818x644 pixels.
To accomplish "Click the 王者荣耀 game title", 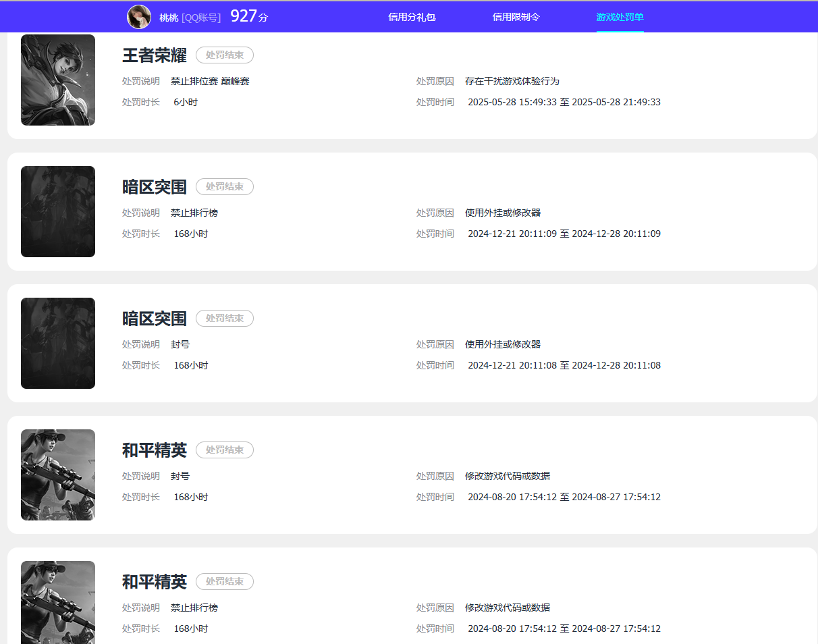I will point(155,55).
